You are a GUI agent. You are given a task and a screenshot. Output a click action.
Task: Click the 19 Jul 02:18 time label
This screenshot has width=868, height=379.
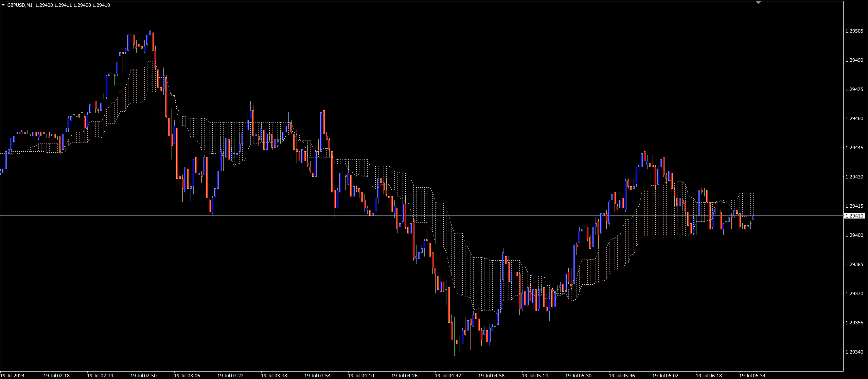[x=56, y=376]
